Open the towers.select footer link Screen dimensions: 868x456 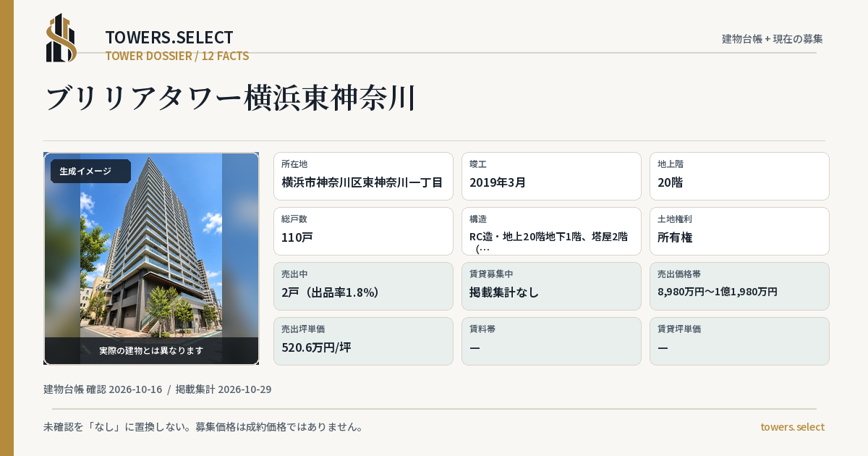point(792,427)
